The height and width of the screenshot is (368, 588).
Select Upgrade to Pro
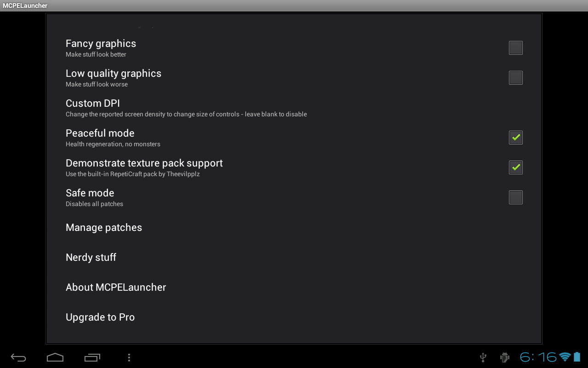click(x=100, y=317)
